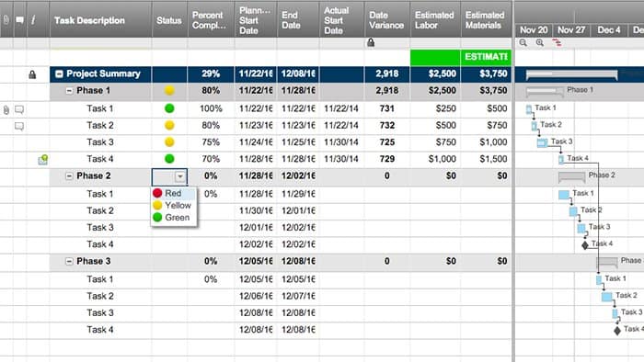Click the attachments paperclip column header icon
Viewport: 644px width, 362px height.
click(x=6, y=19)
